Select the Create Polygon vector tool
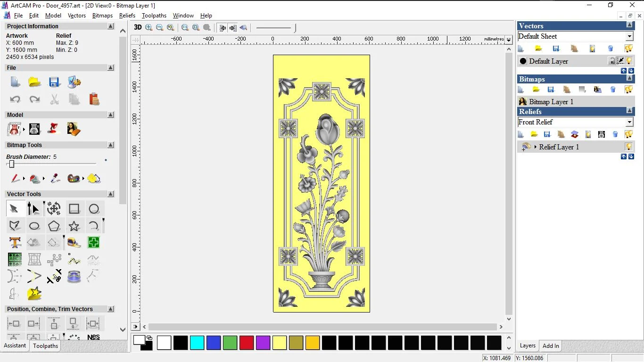This screenshot has height=362, width=644. [54, 226]
